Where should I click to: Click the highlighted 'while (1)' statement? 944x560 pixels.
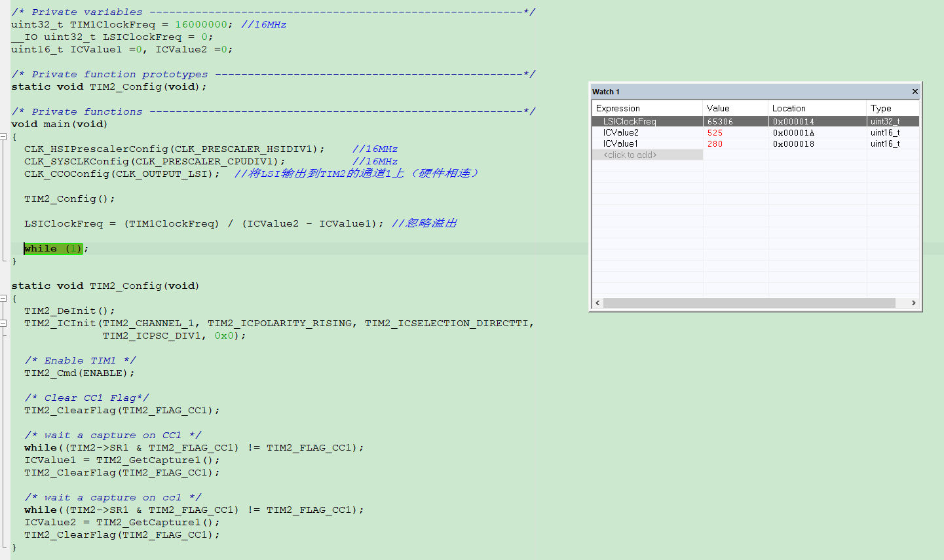coord(53,248)
